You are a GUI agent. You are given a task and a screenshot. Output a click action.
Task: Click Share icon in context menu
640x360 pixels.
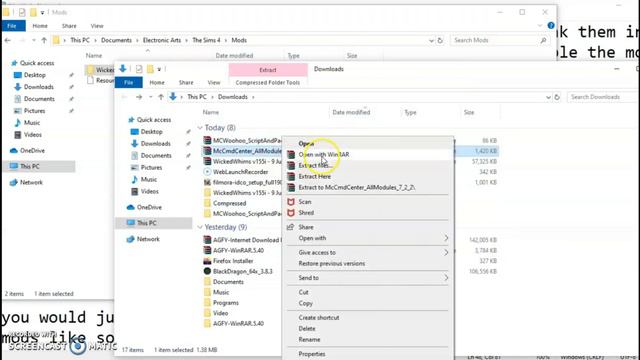[291, 227]
